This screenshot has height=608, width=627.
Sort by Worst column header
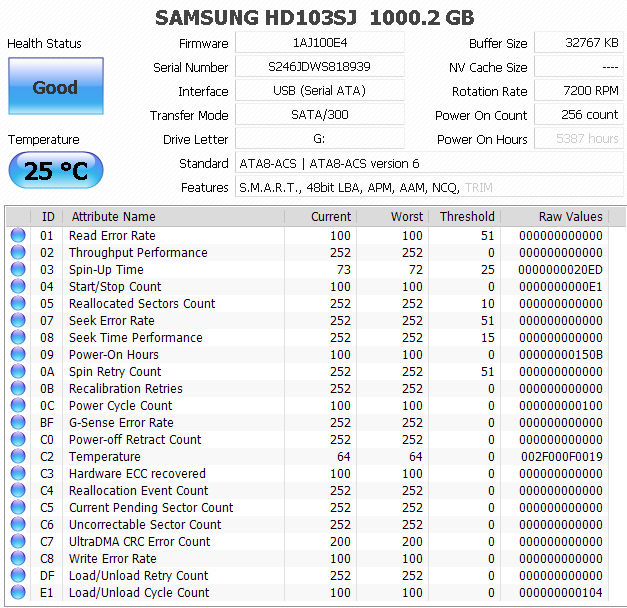392,216
